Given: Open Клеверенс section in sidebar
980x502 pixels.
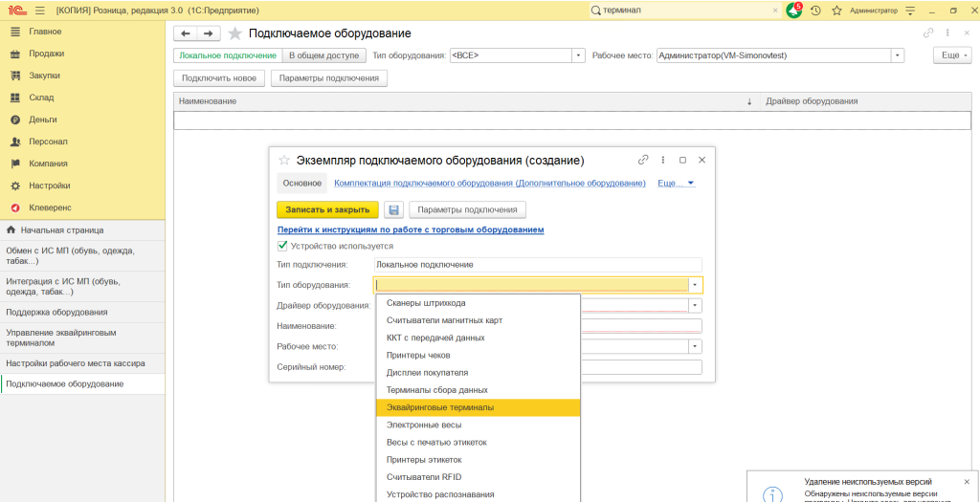Looking at the screenshot, I should click(50, 207).
